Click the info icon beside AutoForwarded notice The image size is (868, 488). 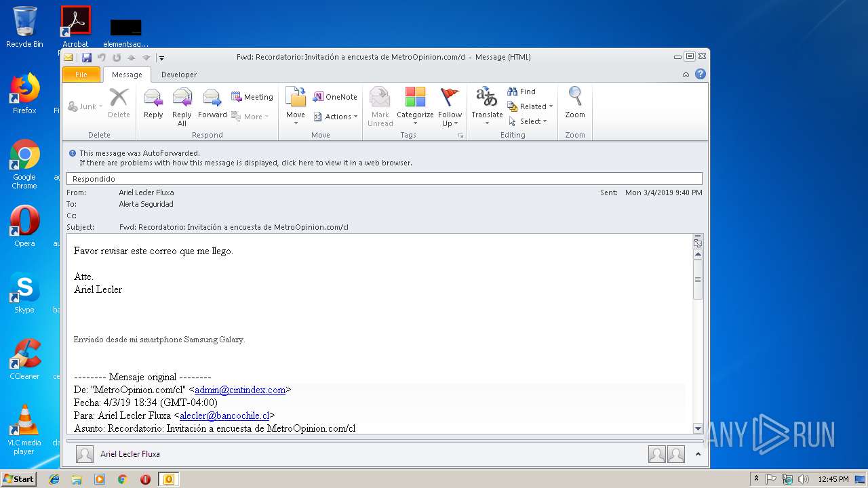[73, 153]
